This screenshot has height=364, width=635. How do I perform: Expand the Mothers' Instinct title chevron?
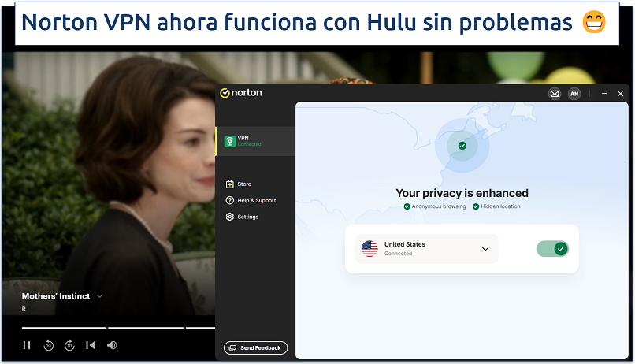[x=99, y=296]
